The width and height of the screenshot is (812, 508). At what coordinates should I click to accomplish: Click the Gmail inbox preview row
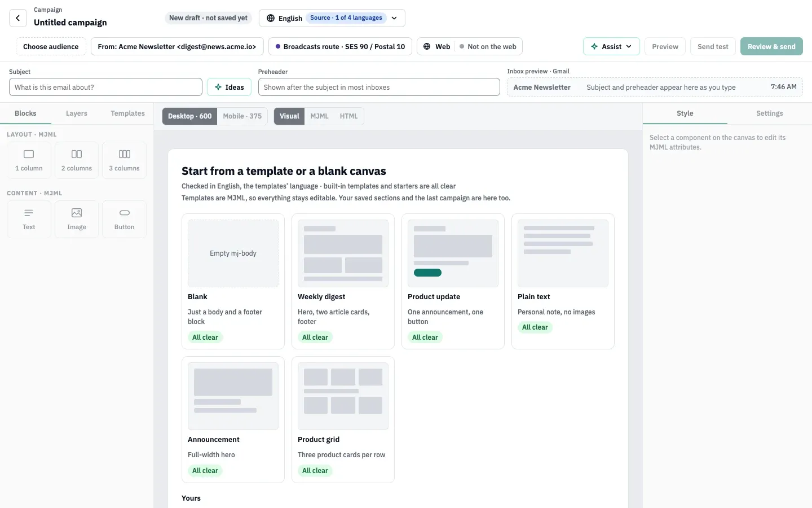(x=655, y=87)
